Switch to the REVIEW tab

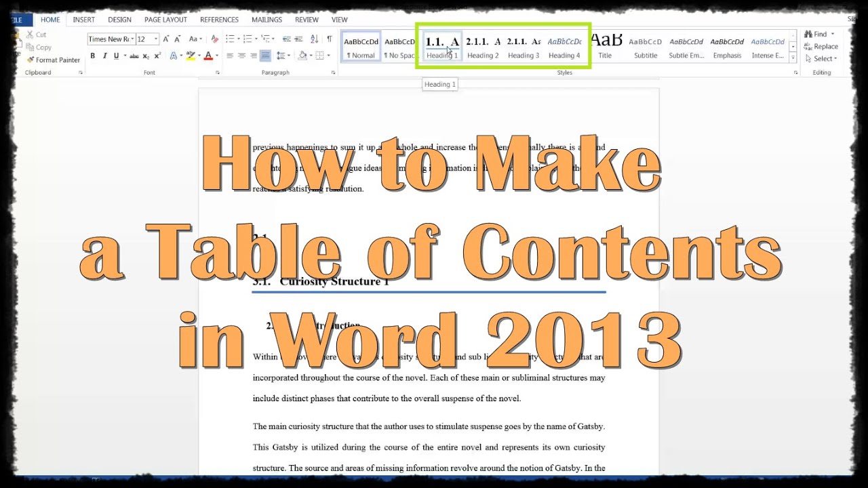pyautogui.click(x=307, y=20)
